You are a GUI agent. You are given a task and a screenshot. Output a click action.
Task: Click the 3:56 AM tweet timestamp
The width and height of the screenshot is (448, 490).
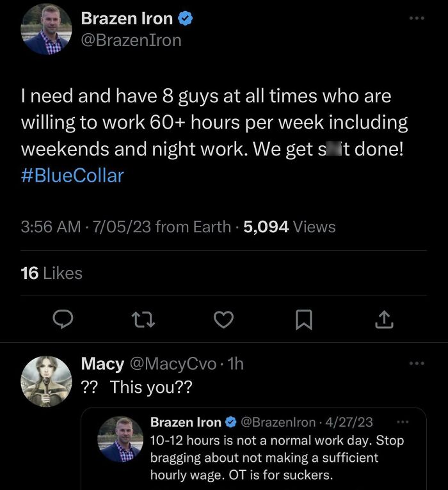click(51, 226)
